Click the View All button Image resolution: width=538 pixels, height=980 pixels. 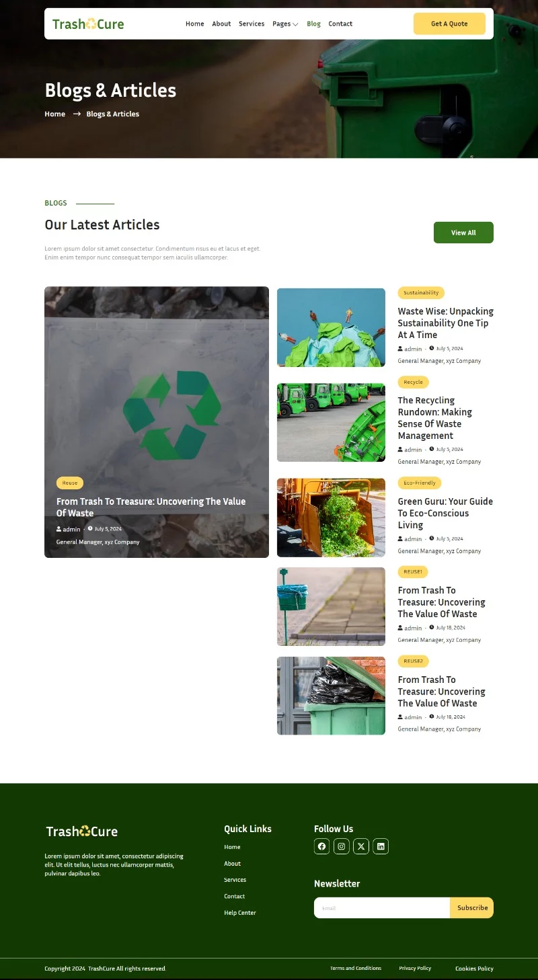point(463,233)
